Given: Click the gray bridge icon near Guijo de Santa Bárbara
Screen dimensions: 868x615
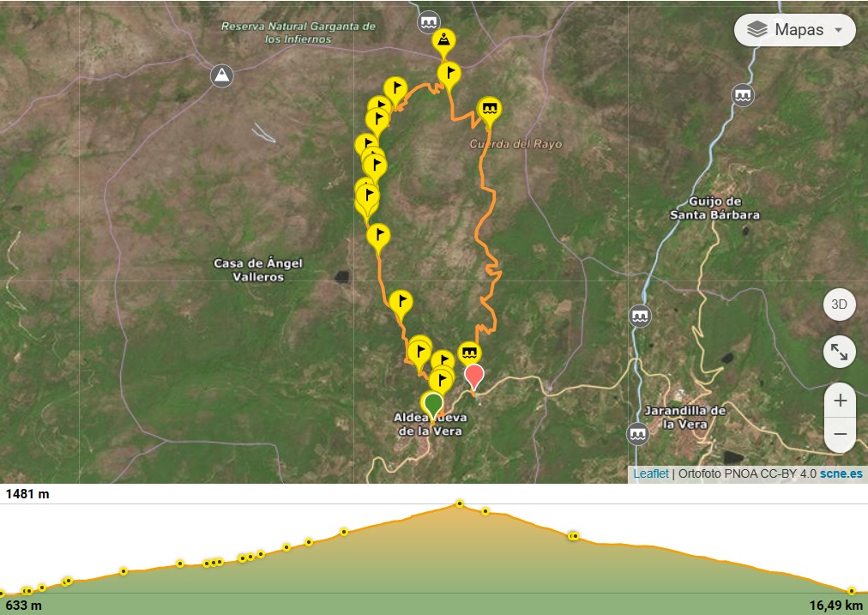Looking at the screenshot, I should tap(742, 96).
